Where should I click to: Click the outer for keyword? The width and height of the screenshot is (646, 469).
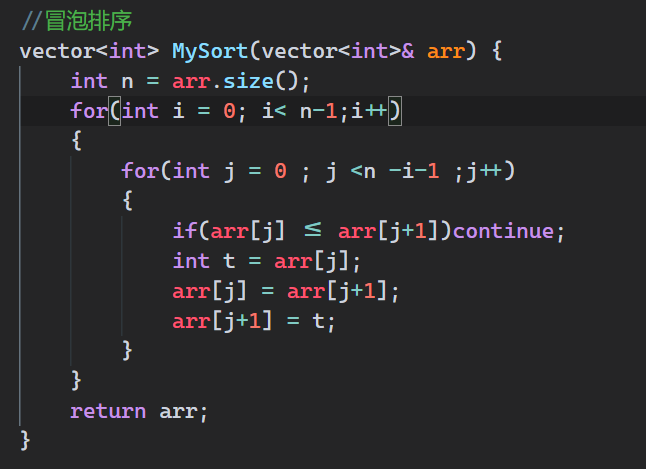coord(89,110)
